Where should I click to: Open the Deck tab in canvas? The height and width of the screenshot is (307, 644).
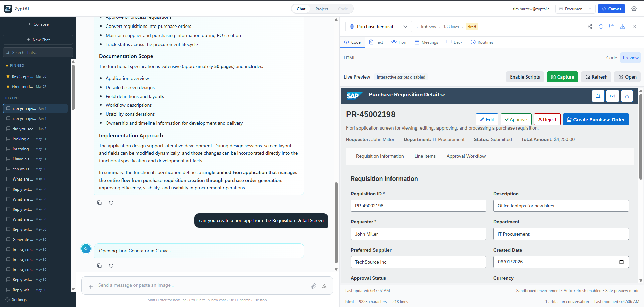point(454,42)
